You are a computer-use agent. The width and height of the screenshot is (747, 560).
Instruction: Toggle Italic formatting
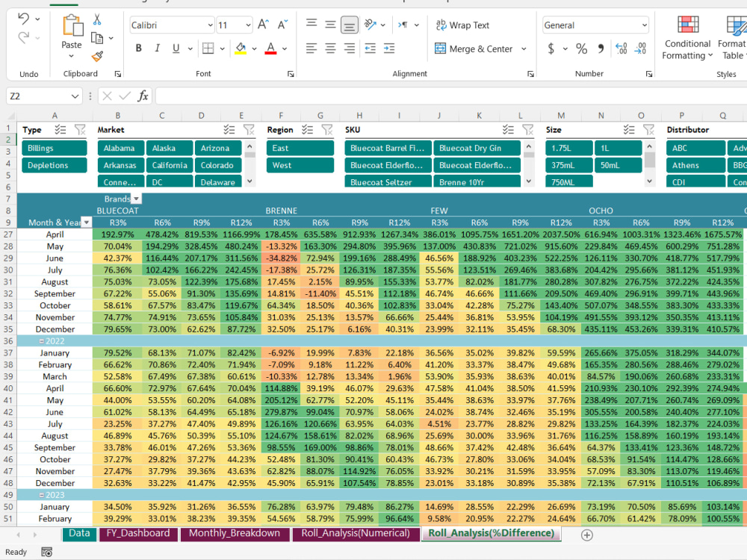157,48
